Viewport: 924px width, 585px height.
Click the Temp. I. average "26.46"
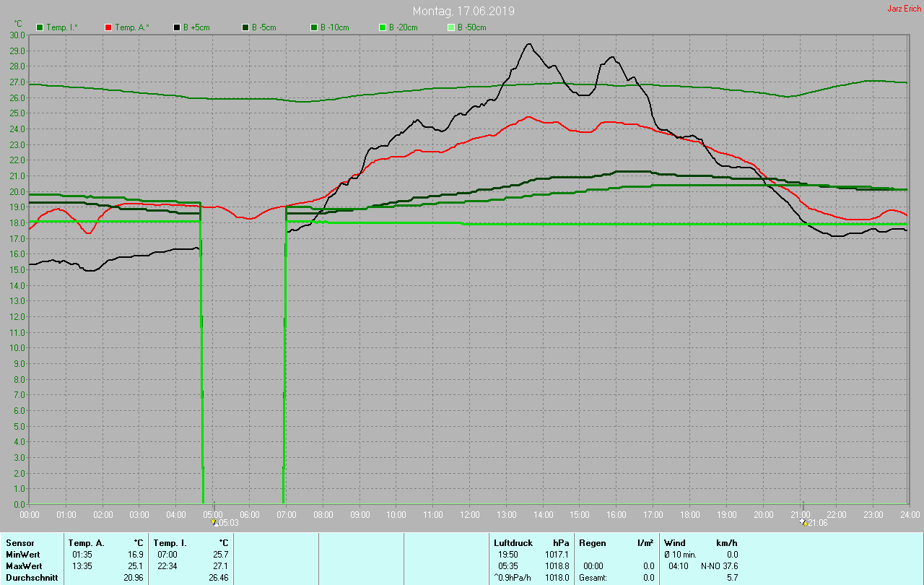218,578
